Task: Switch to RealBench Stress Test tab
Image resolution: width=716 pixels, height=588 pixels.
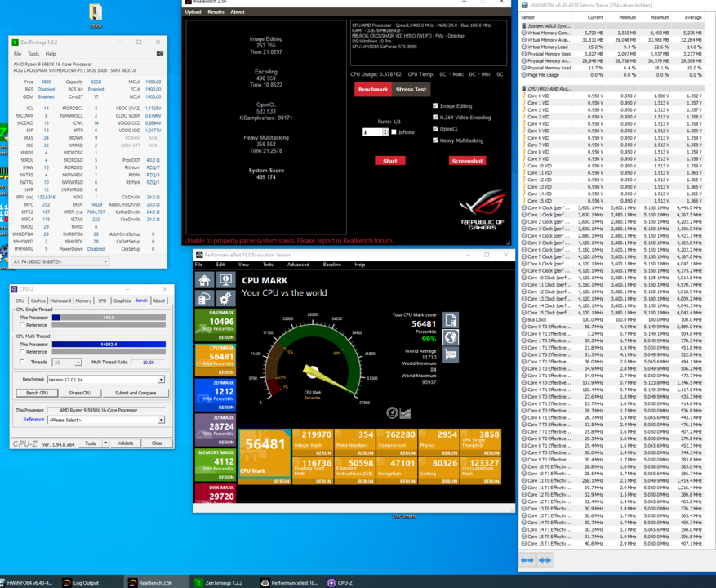Action: coord(411,90)
